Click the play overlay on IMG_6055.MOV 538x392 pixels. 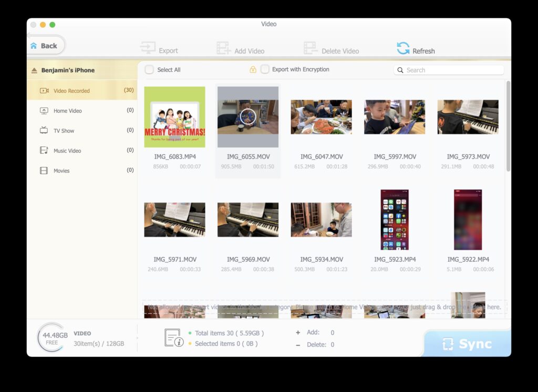[x=248, y=116]
